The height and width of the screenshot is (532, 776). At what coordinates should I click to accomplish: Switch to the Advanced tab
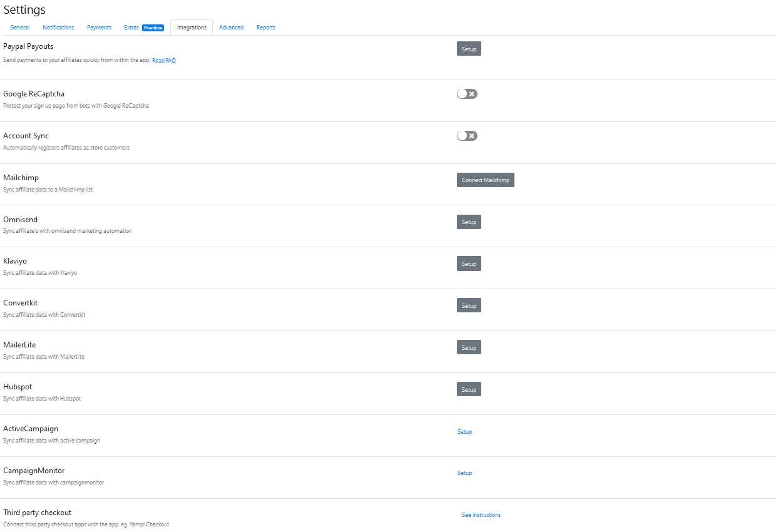(x=231, y=28)
